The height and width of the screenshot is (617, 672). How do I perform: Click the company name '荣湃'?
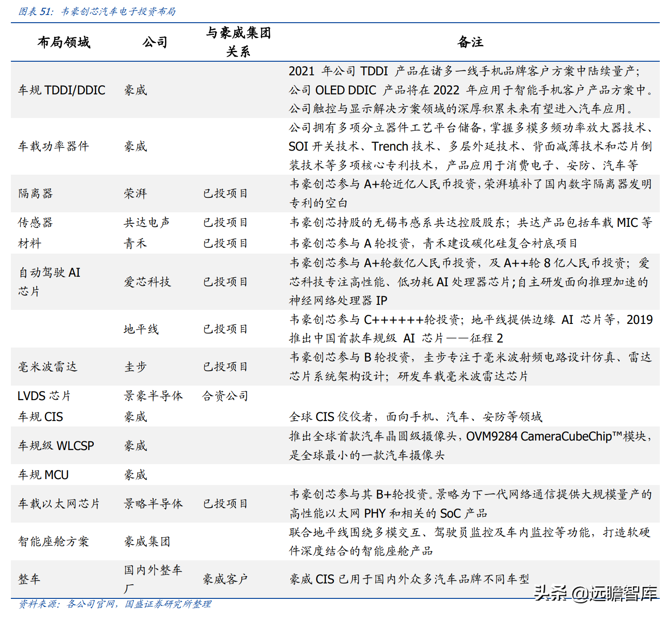(136, 193)
